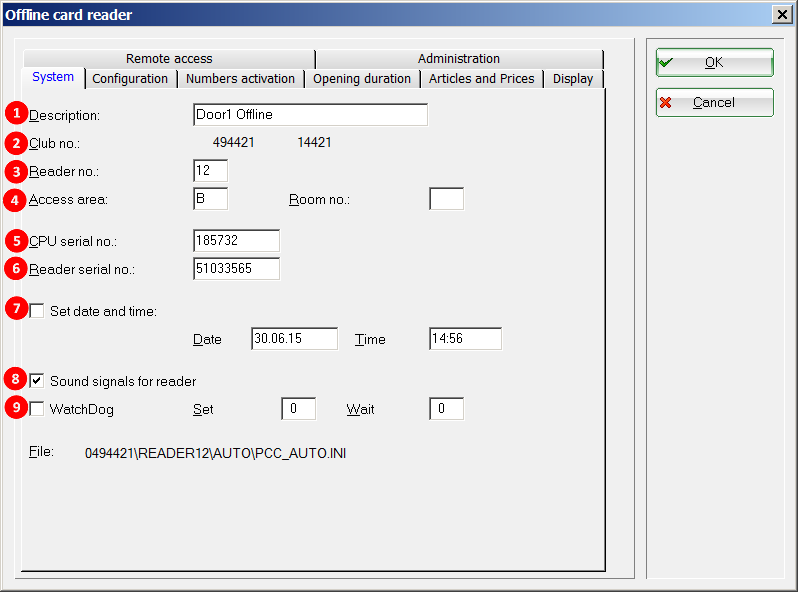This screenshot has width=798, height=592.
Task: Select the Display tab
Action: (573, 79)
